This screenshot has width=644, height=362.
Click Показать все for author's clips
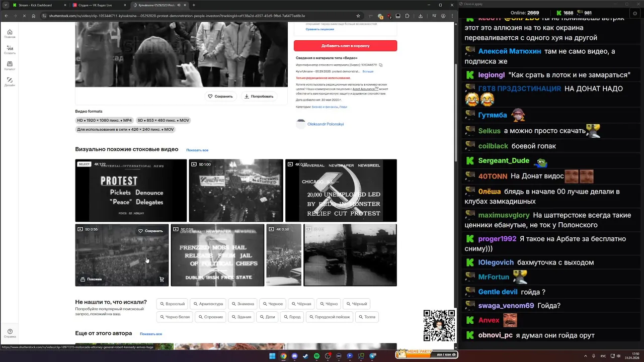151,334
